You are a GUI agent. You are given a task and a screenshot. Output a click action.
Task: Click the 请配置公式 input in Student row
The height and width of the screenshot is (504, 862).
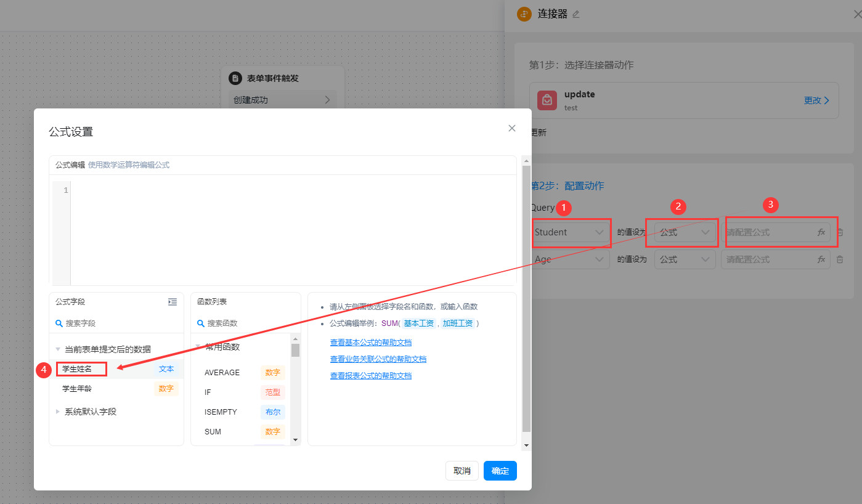[776, 232]
